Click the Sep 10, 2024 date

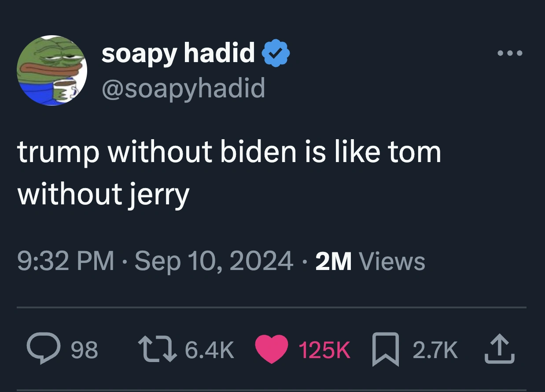point(214,261)
